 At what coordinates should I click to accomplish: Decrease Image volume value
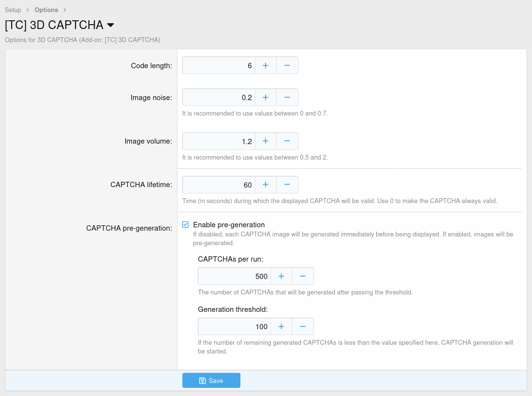pos(287,141)
